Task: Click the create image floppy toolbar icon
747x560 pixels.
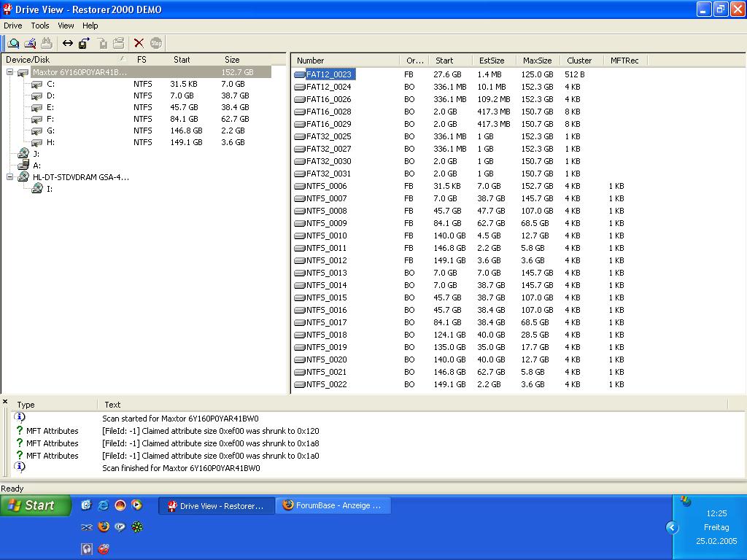Action: pos(85,43)
